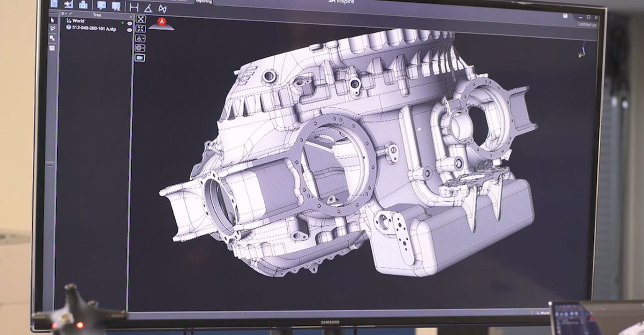This screenshot has width=644, height=335.
Task: Click the zoom-to-fit arrows viewport button
Action: click(141, 28)
